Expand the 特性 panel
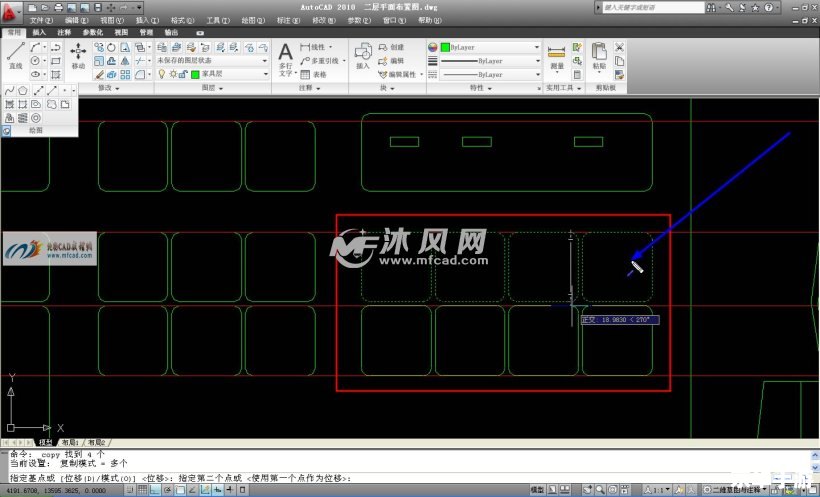The height and width of the screenshot is (497, 820). (481, 88)
